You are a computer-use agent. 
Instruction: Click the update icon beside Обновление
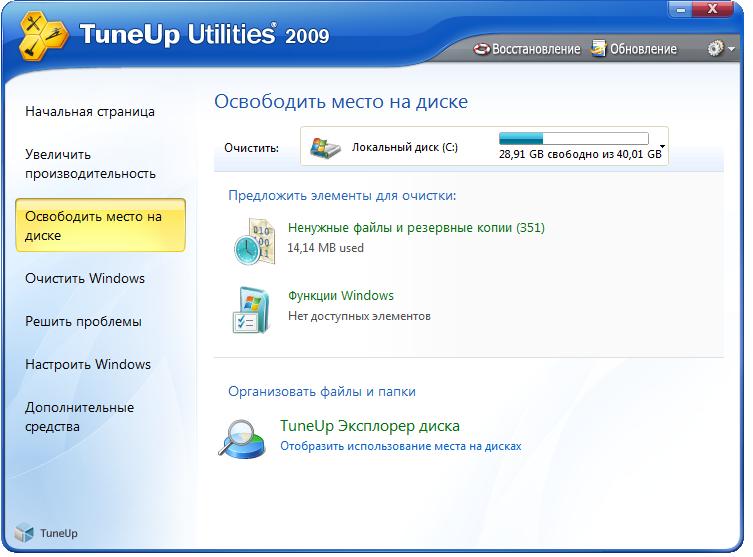[599, 48]
